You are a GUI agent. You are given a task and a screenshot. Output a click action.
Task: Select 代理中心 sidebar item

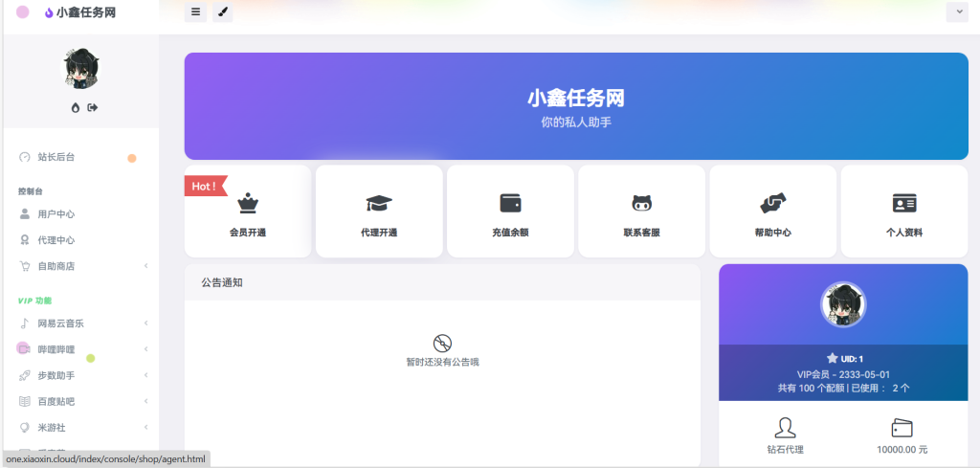coord(56,240)
